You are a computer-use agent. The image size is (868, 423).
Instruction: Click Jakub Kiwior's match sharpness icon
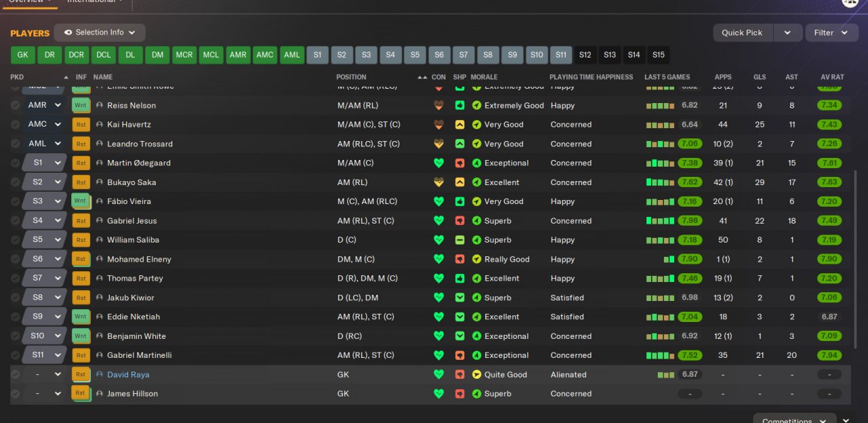460,298
